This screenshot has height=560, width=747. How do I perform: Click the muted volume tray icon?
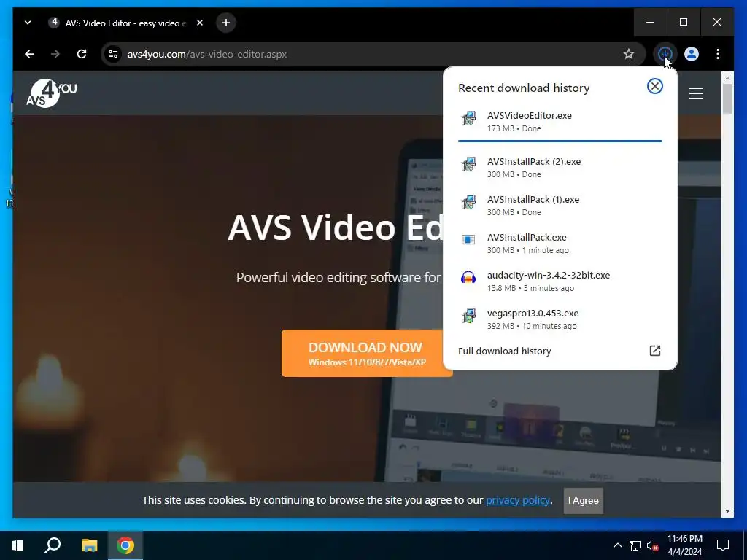tap(652, 545)
